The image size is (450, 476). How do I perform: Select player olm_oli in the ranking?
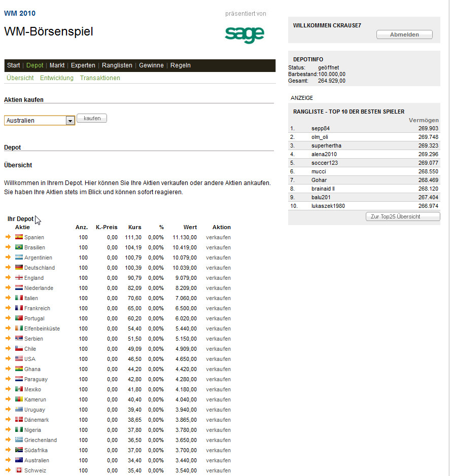(320, 137)
